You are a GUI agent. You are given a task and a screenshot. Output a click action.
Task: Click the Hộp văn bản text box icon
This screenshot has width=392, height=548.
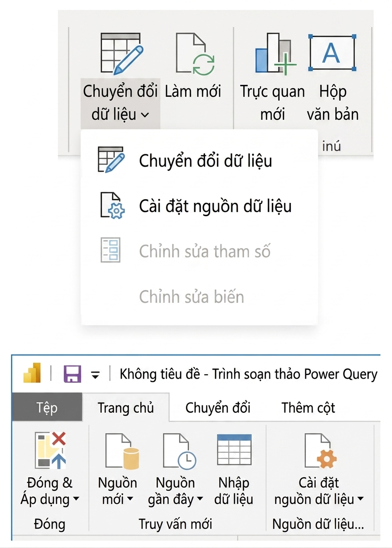[332, 52]
